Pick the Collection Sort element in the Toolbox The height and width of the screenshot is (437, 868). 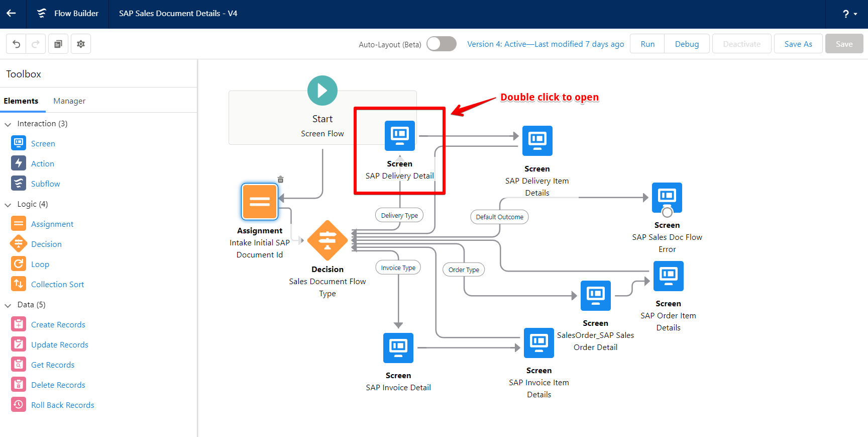pyautogui.click(x=47, y=284)
